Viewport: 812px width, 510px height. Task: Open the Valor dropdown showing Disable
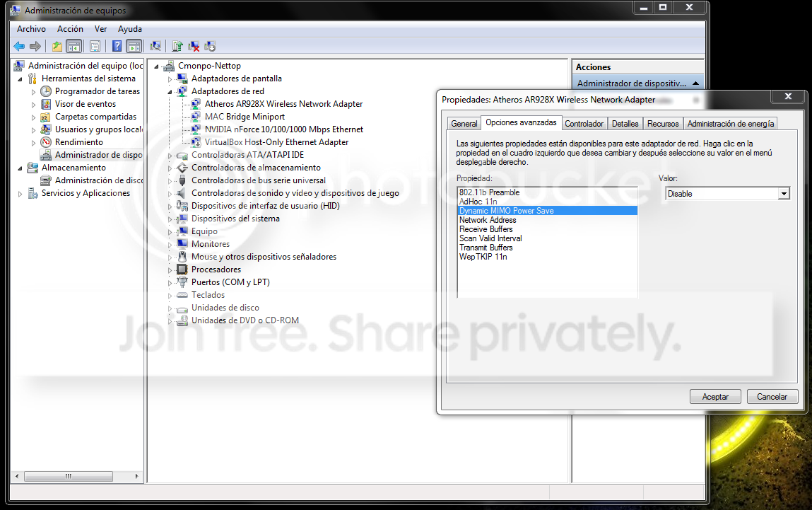(783, 194)
